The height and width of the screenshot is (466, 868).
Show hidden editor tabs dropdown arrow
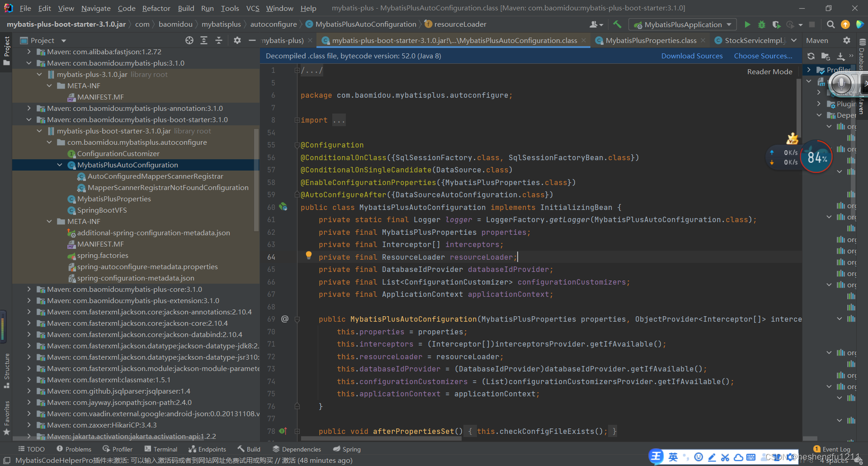(794, 41)
